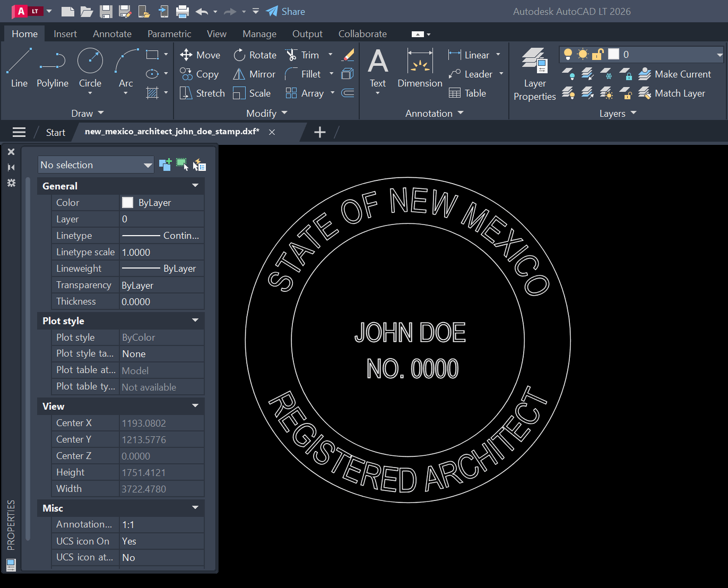Add a new drawing tab
This screenshot has height=588, width=728.
(320, 132)
